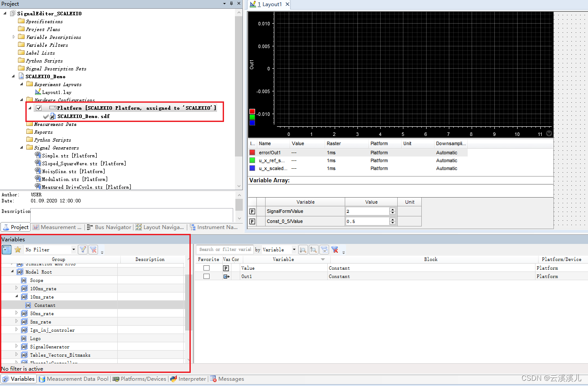Click the SCALEXIO_Demo experiment icon
This screenshot has height=386, width=588.
(21, 77)
